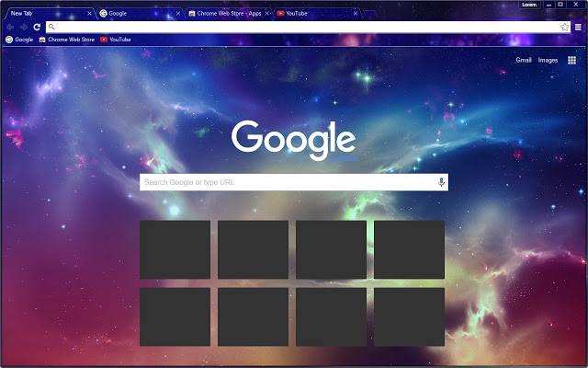
Task: Open the Google apps grid
Action: [x=571, y=60]
